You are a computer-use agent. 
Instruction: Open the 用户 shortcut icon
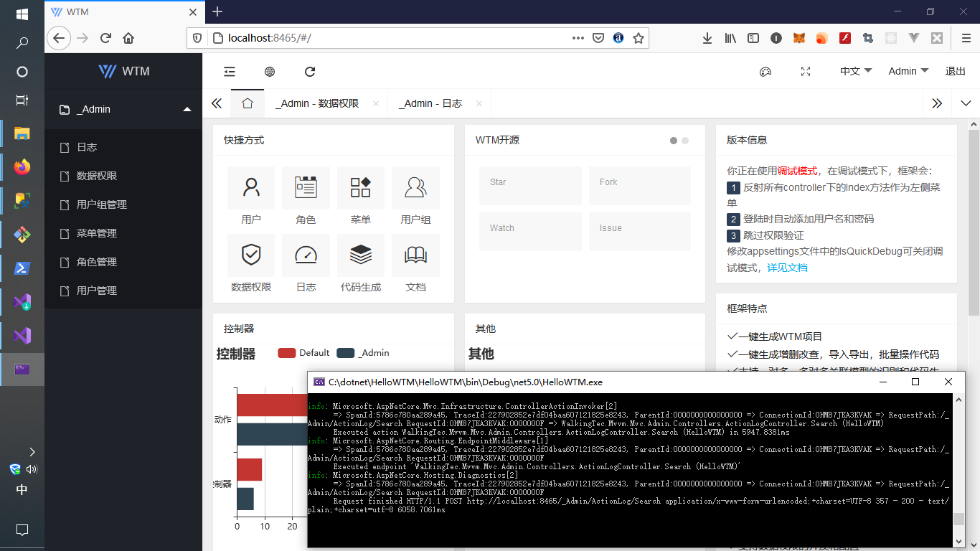coord(251,189)
